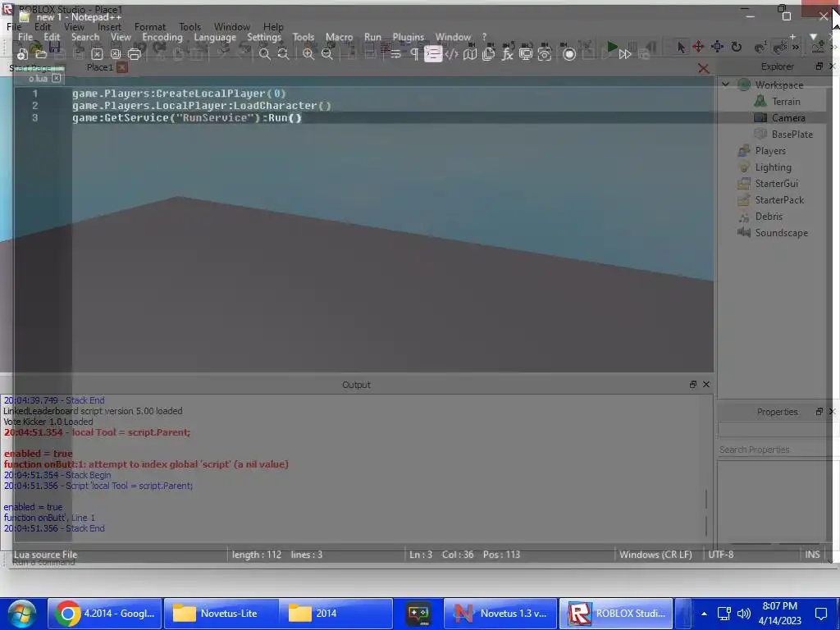Click Notepad++ Print toolbar icon

pyautogui.click(x=135, y=54)
